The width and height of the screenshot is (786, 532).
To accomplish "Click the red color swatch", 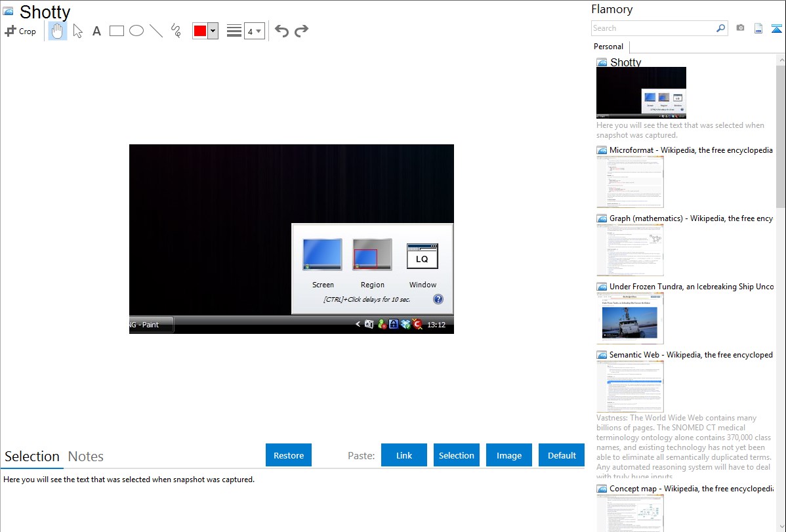I will [x=199, y=31].
